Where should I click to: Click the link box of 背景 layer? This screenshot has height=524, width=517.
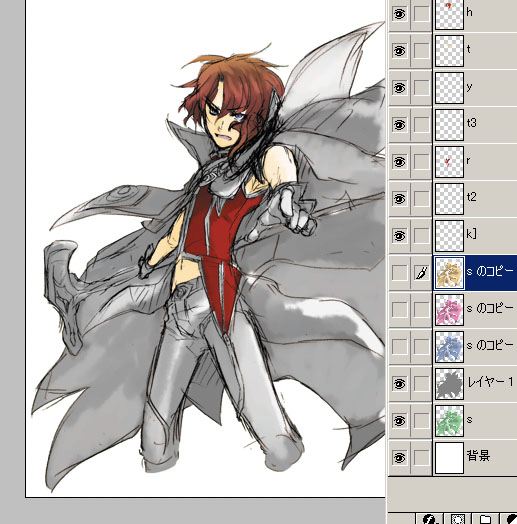coord(421,457)
